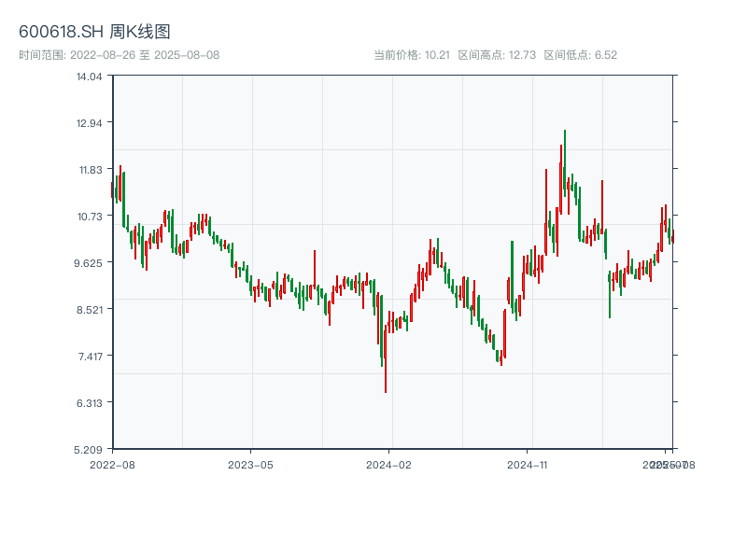
Task: Click the 600618.SH 周K线图 chart title
Action: pos(94,33)
